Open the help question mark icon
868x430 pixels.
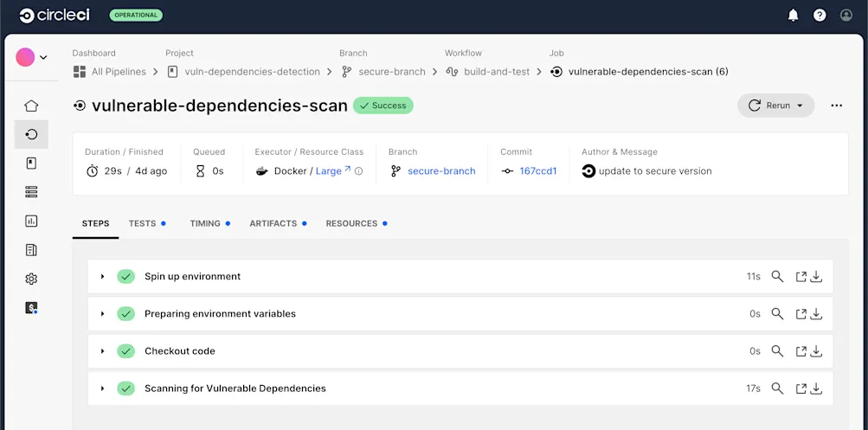pos(820,16)
